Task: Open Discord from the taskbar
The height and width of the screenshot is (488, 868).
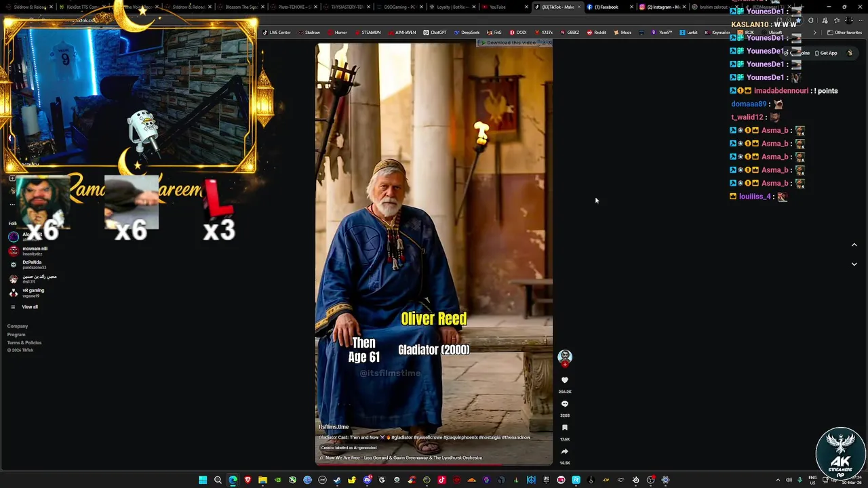Action: point(367,480)
